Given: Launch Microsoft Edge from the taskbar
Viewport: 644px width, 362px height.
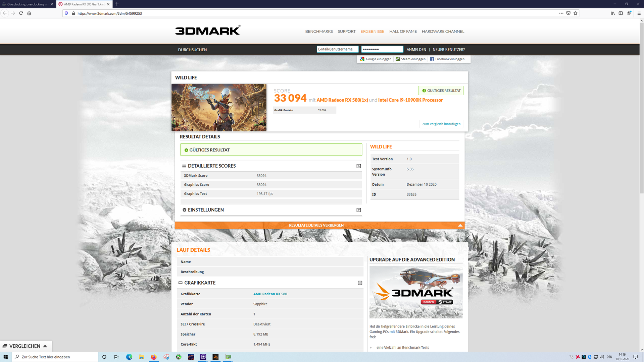Looking at the screenshot, I should click(129, 357).
